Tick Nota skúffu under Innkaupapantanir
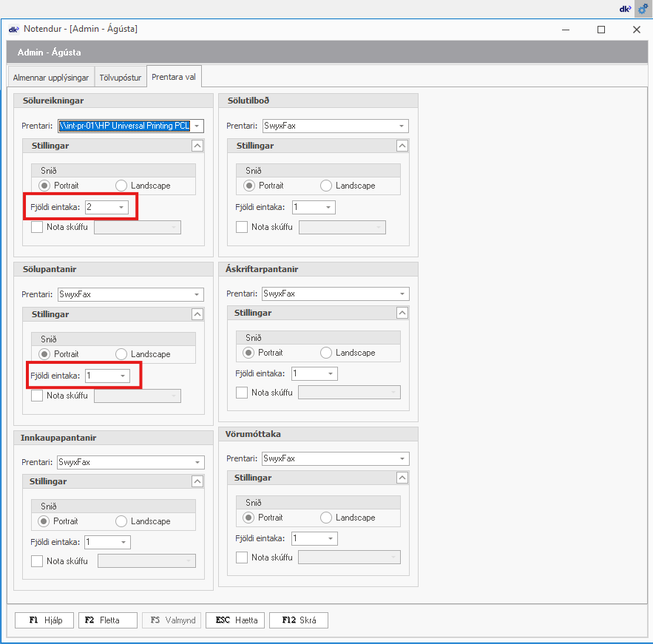The width and height of the screenshot is (653, 644). coord(38,561)
